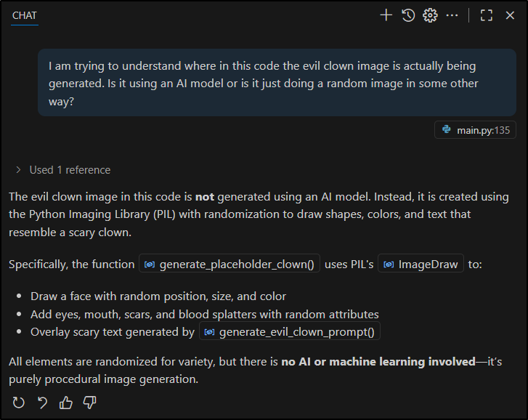528x420 pixels.
Task: Mark the response helpful with thumbs up
Action: coord(66,402)
